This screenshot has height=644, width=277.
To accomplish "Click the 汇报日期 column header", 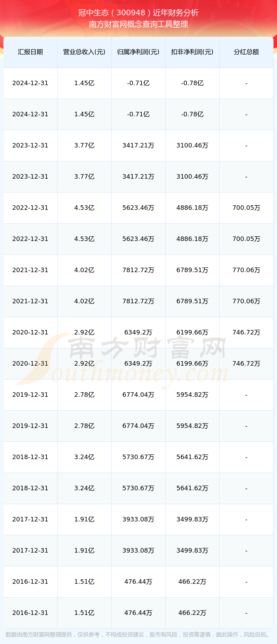I will click(30, 52).
